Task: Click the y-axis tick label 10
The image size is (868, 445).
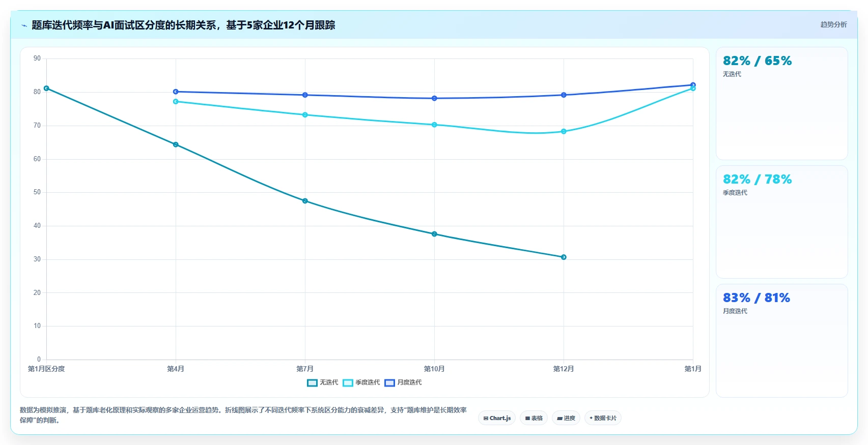Action: pos(37,326)
